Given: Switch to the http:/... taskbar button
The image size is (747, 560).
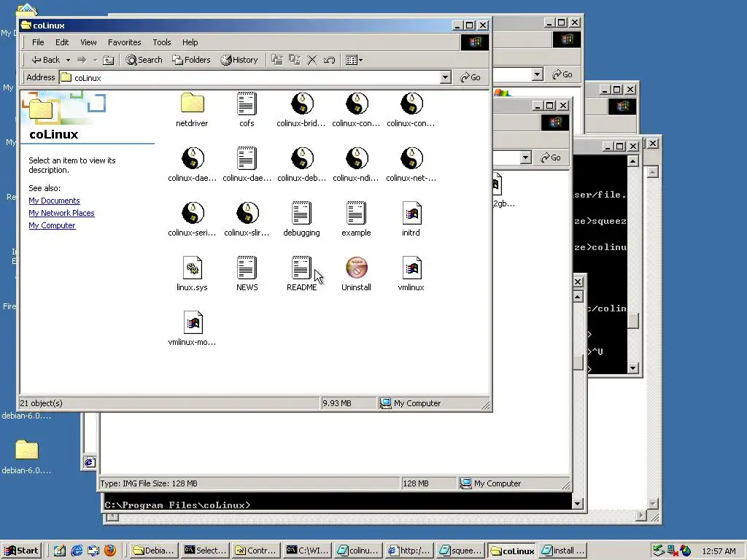Looking at the screenshot, I should pyautogui.click(x=409, y=551).
